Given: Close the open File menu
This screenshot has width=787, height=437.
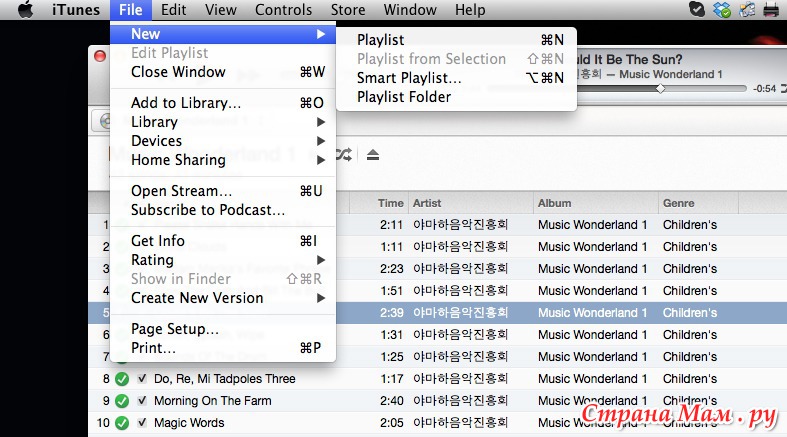Looking at the screenshot, I should click(130, 10).
